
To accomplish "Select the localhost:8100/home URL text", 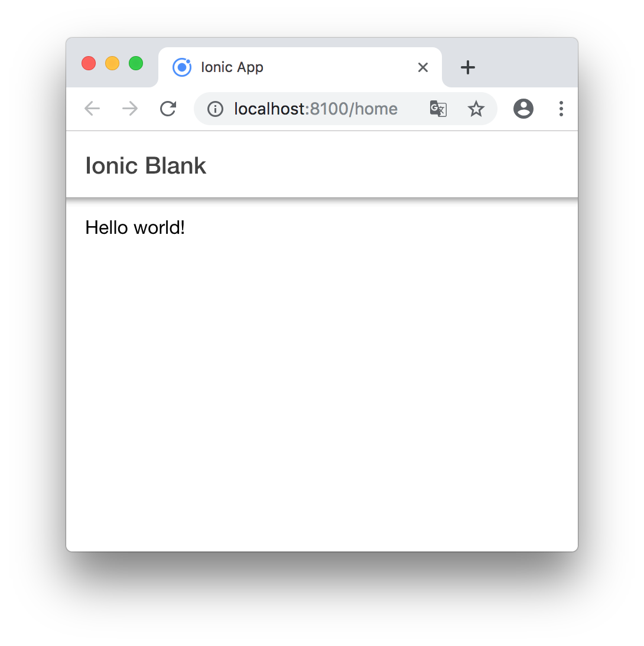I will point(315,109).
